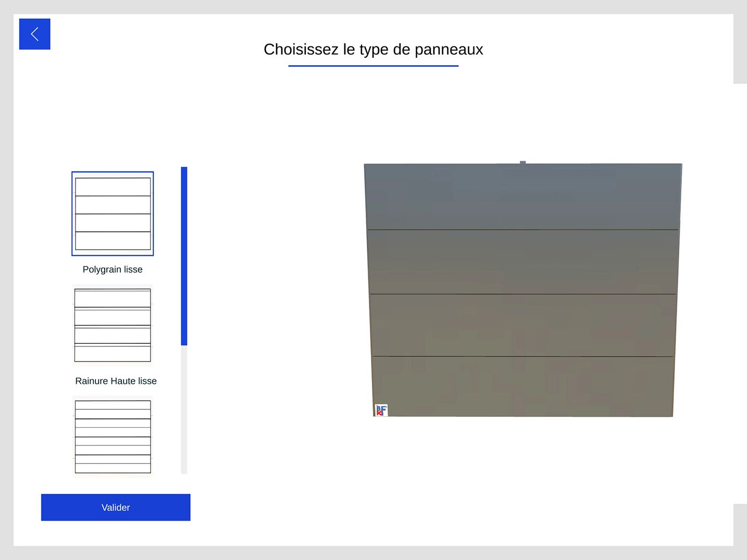747x560 pixels.
Task: Click the middle seam of the door preview
Action: (522, 294)
